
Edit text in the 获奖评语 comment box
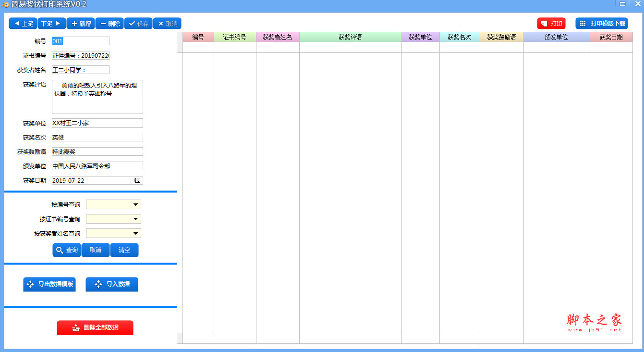[x=97, y=96]
